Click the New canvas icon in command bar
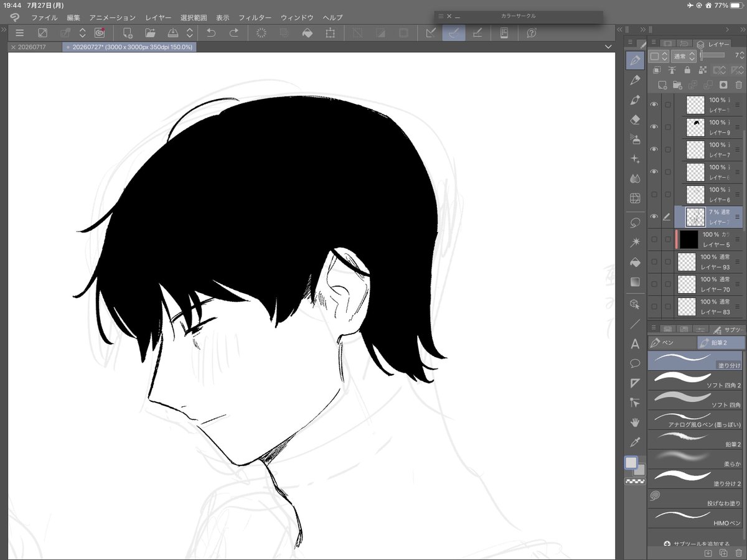Screen dimensions: 747x560 click(x=128, y=33)
